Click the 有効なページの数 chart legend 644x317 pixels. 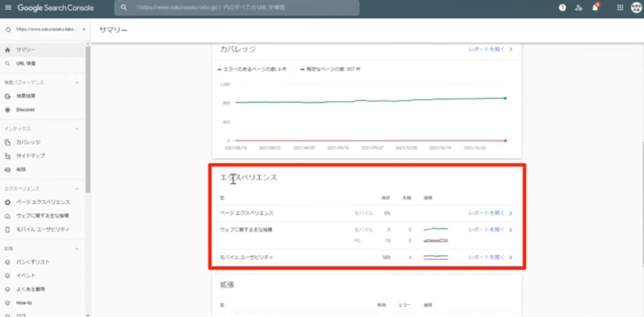tap(331, 69)
